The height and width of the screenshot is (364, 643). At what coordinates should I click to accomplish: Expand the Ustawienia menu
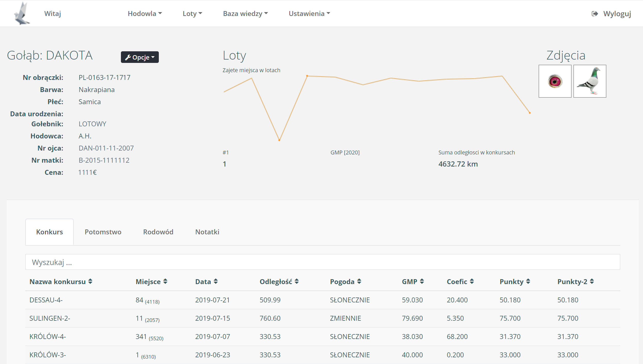(309, 14)
